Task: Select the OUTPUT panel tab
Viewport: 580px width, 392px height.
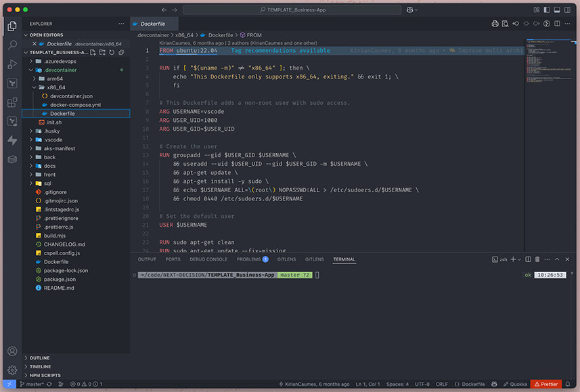Action: pos(146,259)
